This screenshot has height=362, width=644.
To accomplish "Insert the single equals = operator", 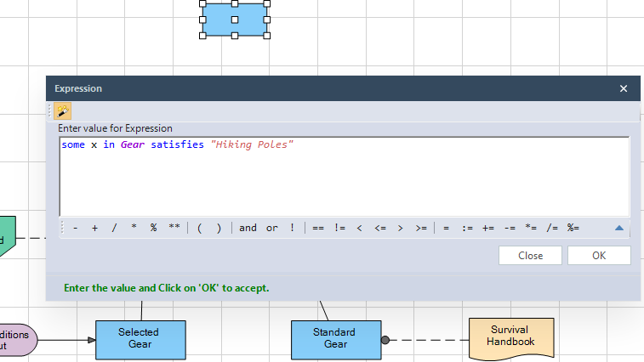I will click(x=446, y=228).
